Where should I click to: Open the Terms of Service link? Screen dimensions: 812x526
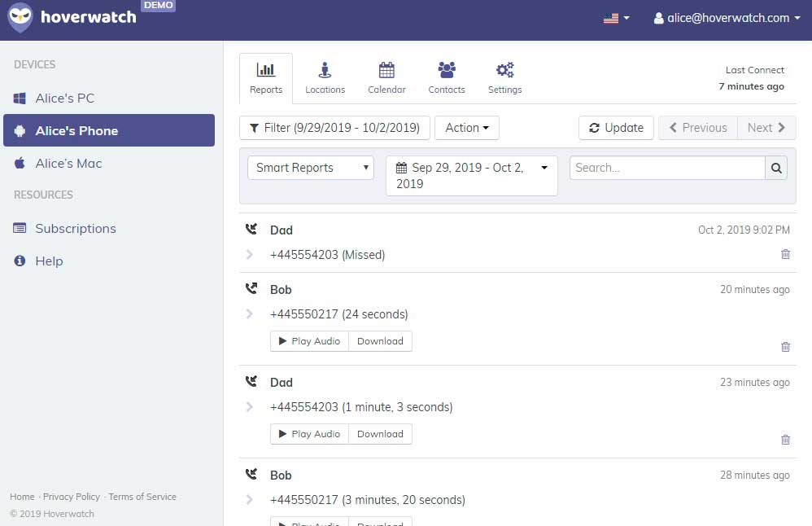point(142,497)
